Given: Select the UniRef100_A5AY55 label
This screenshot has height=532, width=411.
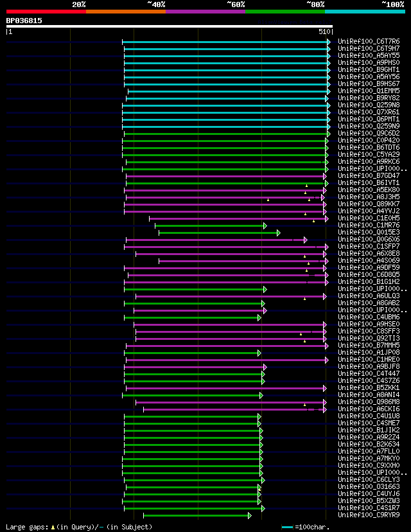Looking at the screenshot, I should click(x=369, y=56).
